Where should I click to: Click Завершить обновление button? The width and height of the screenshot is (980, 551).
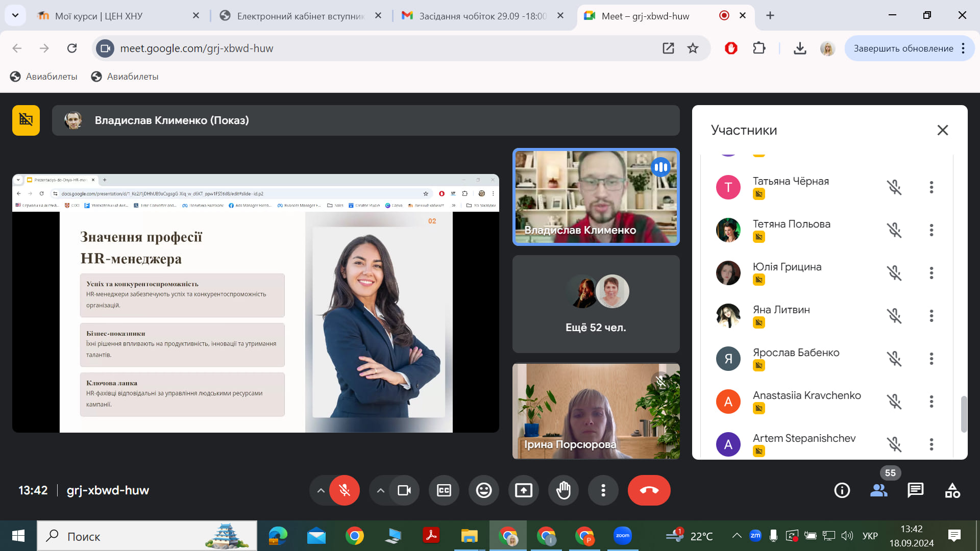903,48
